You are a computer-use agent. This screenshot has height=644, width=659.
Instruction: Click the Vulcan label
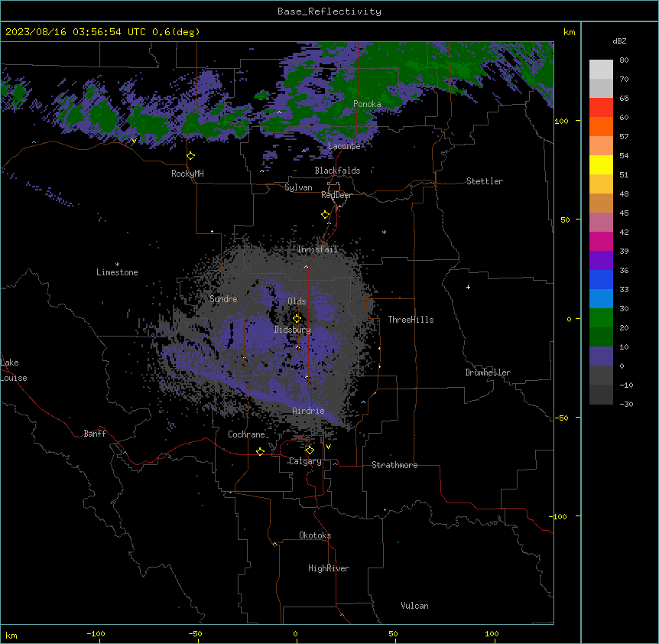tap(414, 606)
